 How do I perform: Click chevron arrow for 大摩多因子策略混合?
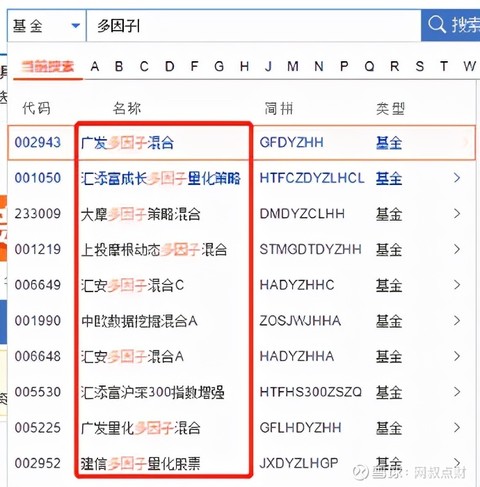457,214
